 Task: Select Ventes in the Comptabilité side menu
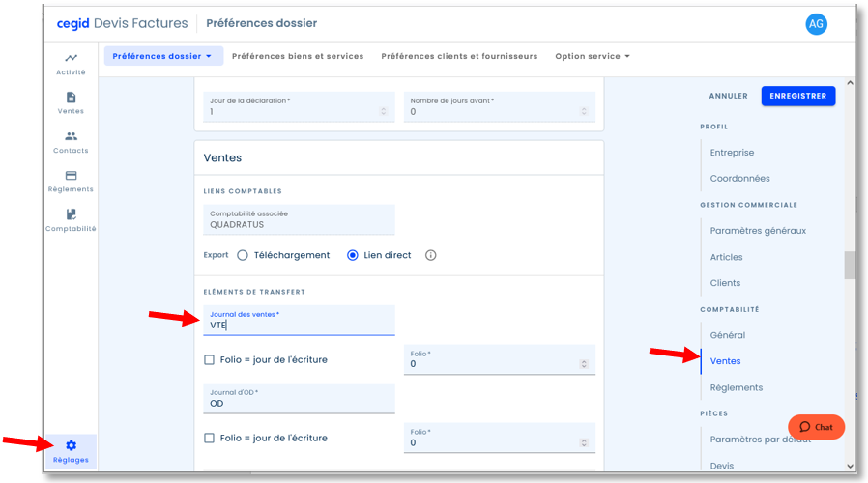(725, 361)
